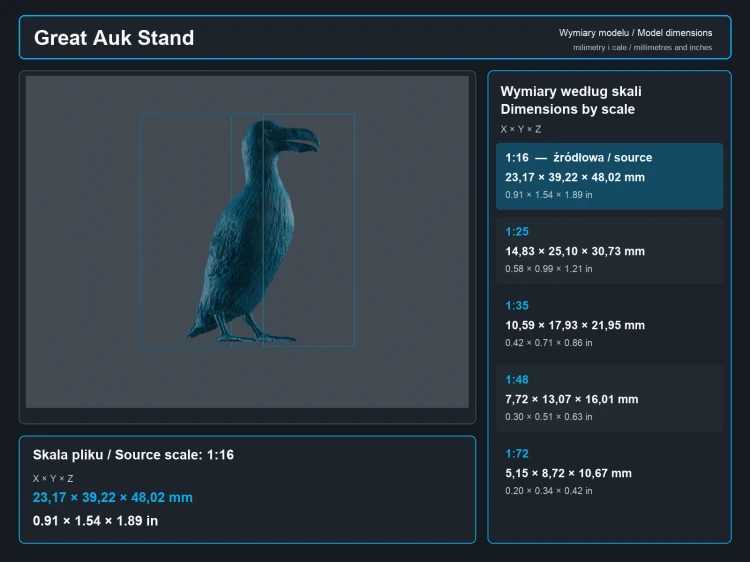750x562 pixels.
Task: Click the 0.91 × 1.54 × 1.89 in value in 1:16 card
Action: pyautogui.click(x=549, y=195)
